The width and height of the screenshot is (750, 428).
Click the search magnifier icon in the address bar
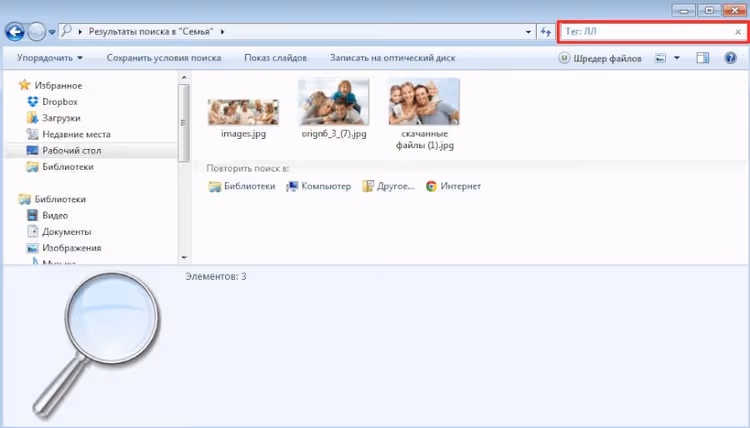(x=66, y=32)
